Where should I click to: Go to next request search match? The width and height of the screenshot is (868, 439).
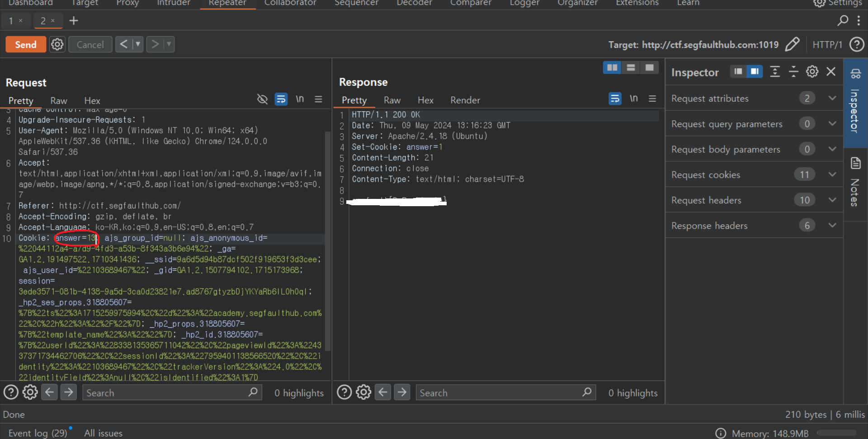pos(68,392)
